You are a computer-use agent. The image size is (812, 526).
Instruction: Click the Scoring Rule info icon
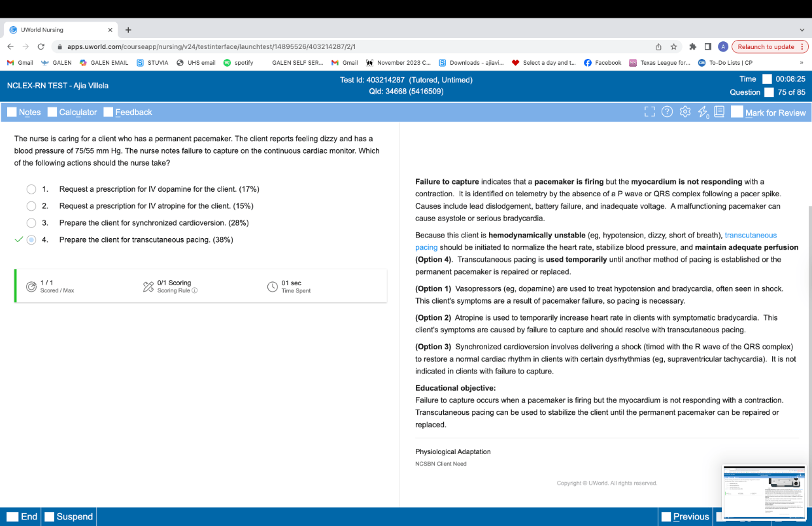point(195,290)
